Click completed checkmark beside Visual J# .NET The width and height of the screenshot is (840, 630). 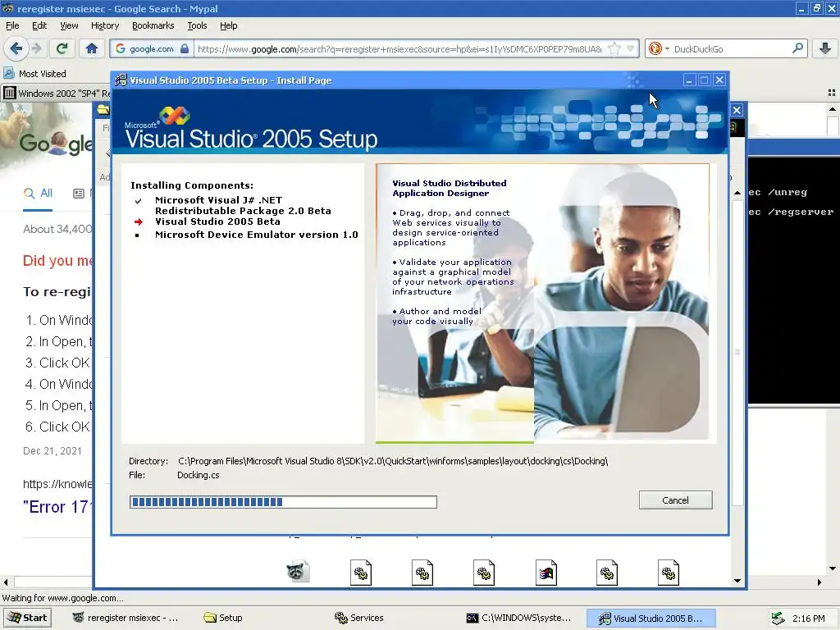click(138, 201)
